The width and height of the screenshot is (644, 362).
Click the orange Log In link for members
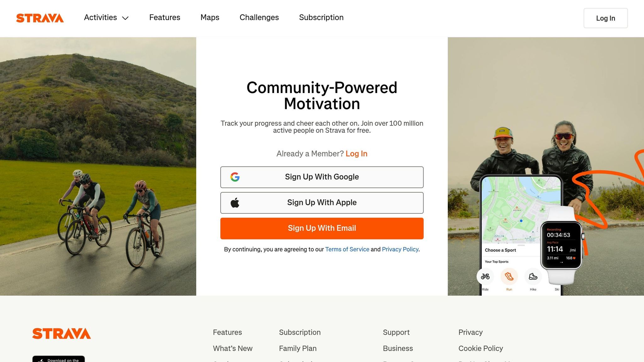pyautogui.click(x=356, y=154)
